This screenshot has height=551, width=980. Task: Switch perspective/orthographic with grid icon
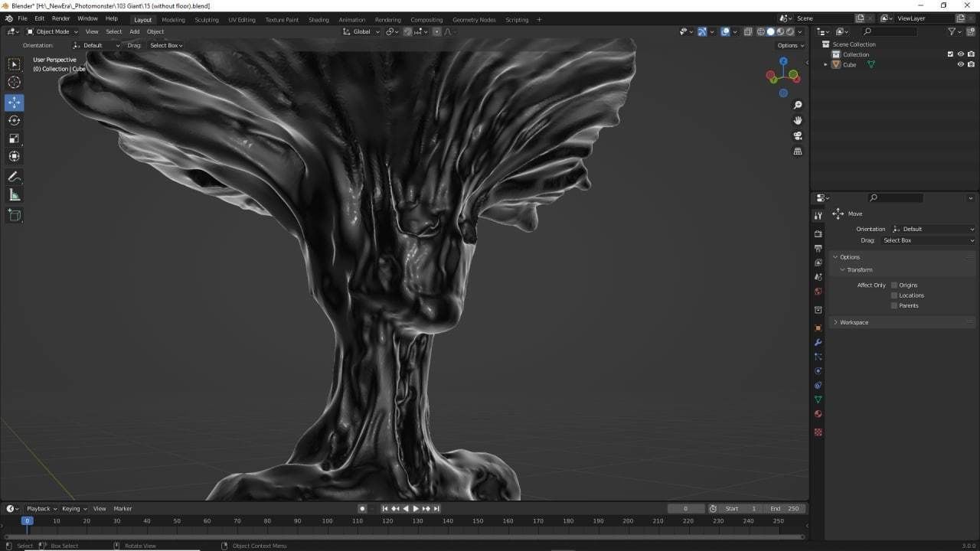point(798,152)
